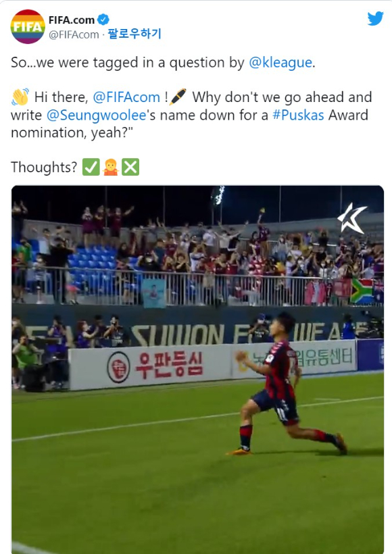Image resolution: width=392 pixels, height=554 pixels.
Task: Click the green cross mark emoji
Action: (130, 167)
